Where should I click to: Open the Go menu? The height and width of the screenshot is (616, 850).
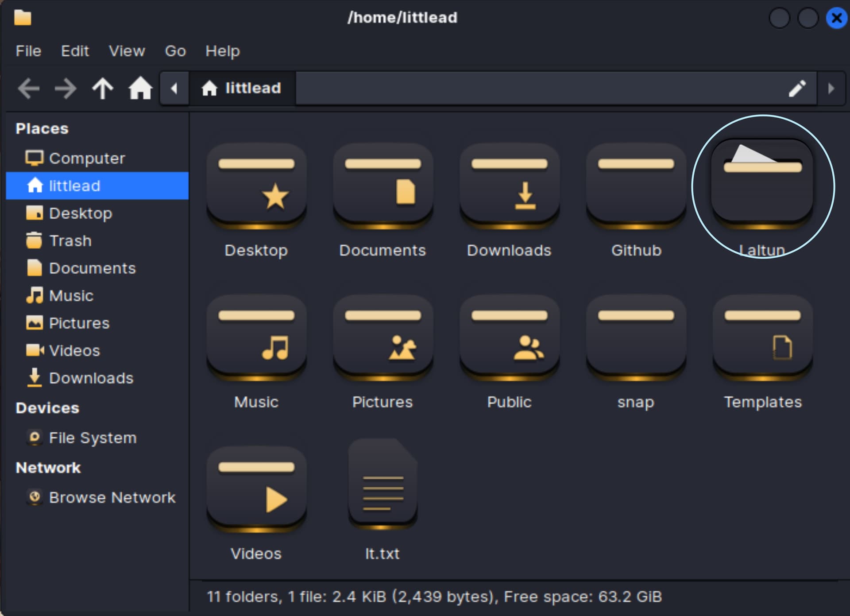tap(175, 51)
